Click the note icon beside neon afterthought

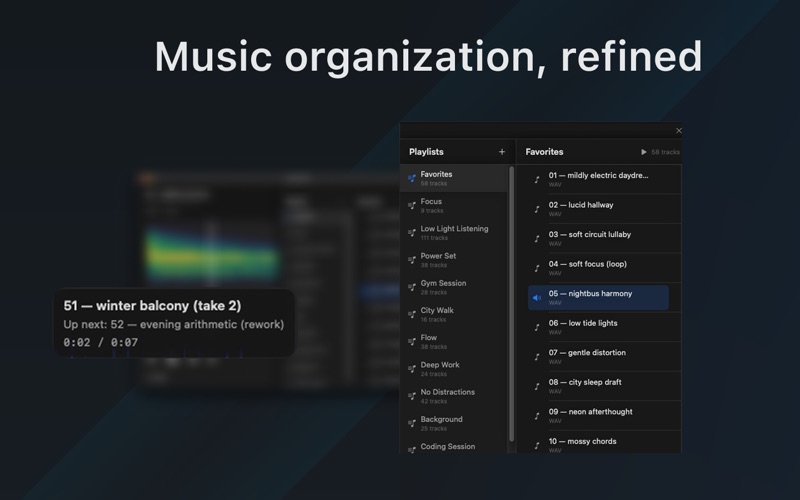point(537,416)
